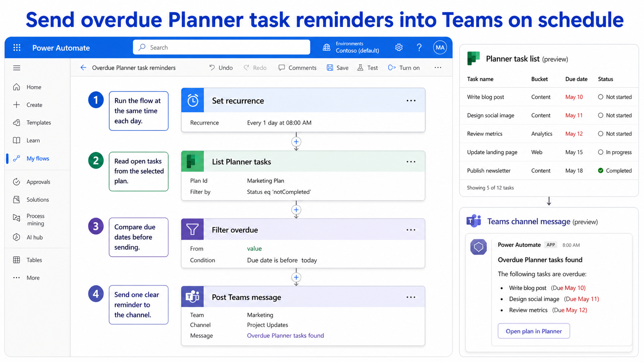Image resolution: width=644 pixels, height=362 pixels.
Task: Open the Settings gear icon
Action: [x=399, y=47]
